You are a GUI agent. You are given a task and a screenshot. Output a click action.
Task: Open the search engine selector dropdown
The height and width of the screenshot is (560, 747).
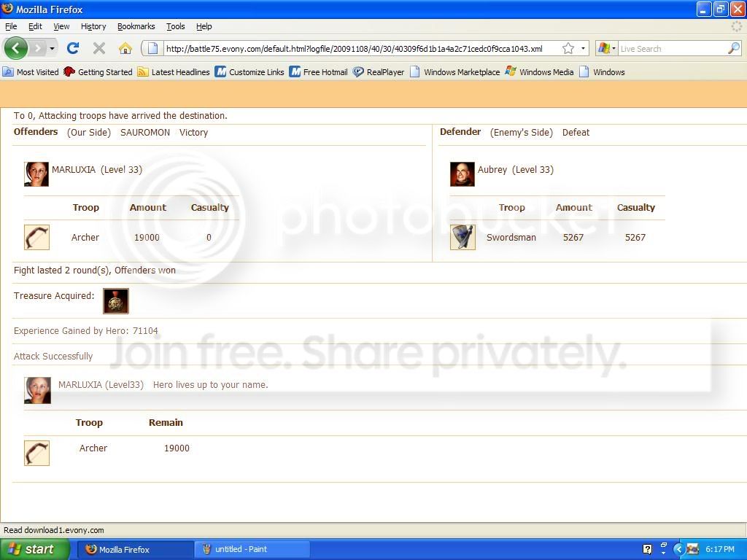(607, 49)
